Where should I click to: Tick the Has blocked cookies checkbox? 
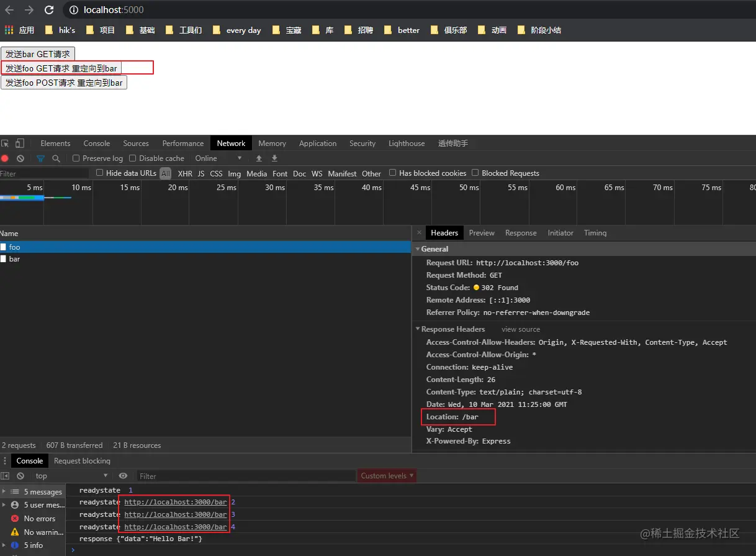[x=392, y=173]
